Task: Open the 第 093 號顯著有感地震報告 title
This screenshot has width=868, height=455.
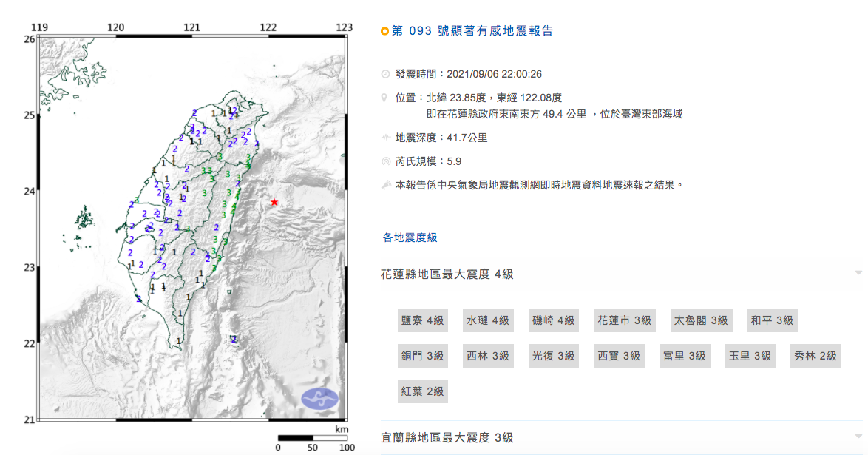Action: [x=472, y=31]
